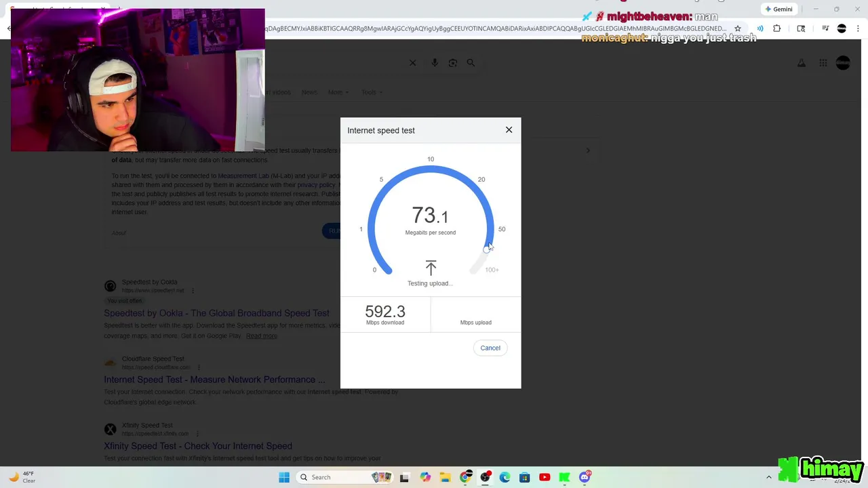The width and height of the screenshot is (868, 488).
Task: Click the Xfinity site favicon
Action: point(110,429)
